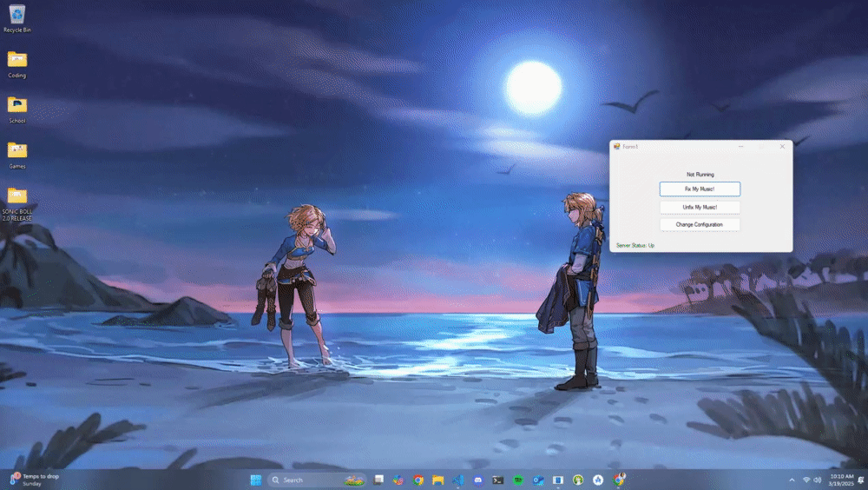Open the volume control in system tray
The width and height of the screenshot is (868, 490).
818,480
